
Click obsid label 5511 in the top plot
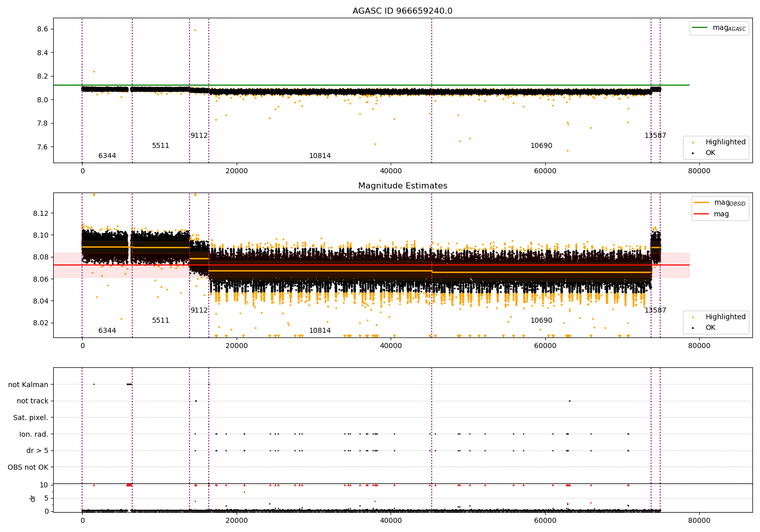(161, 145)
